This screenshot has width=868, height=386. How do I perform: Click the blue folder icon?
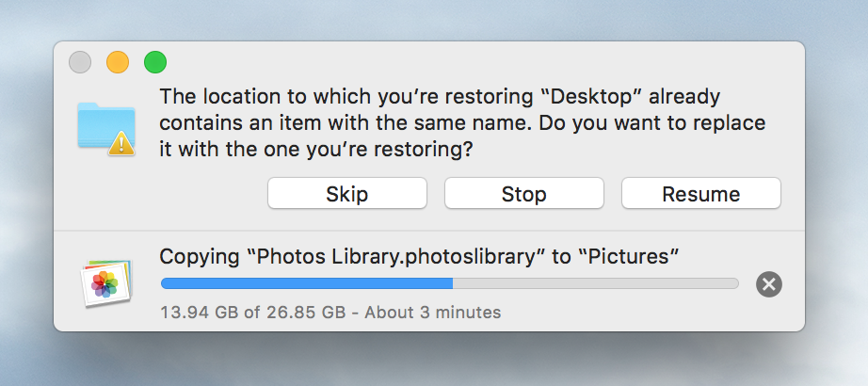[104, 123]
